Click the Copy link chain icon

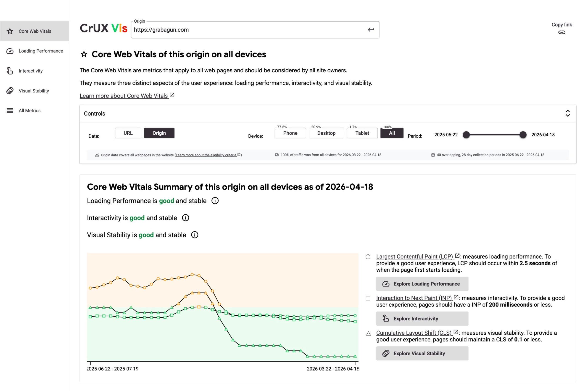coord(562,32)
